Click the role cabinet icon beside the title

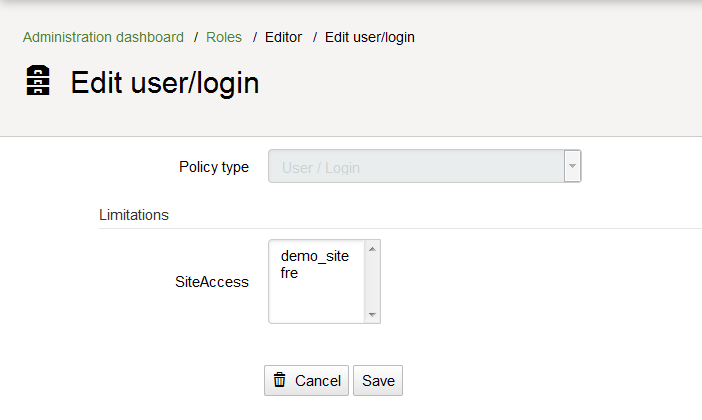[x=38, y=80]
